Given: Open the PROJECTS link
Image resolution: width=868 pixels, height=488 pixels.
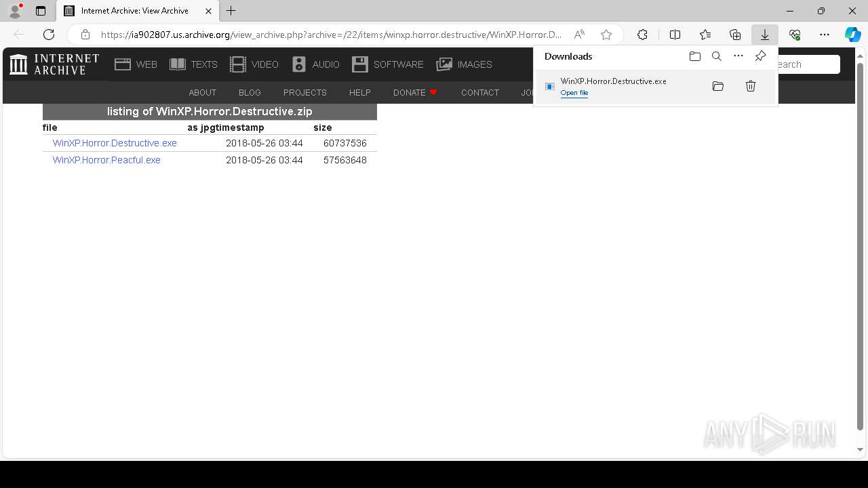Looking at the screenshot, I should click(305, 92).
